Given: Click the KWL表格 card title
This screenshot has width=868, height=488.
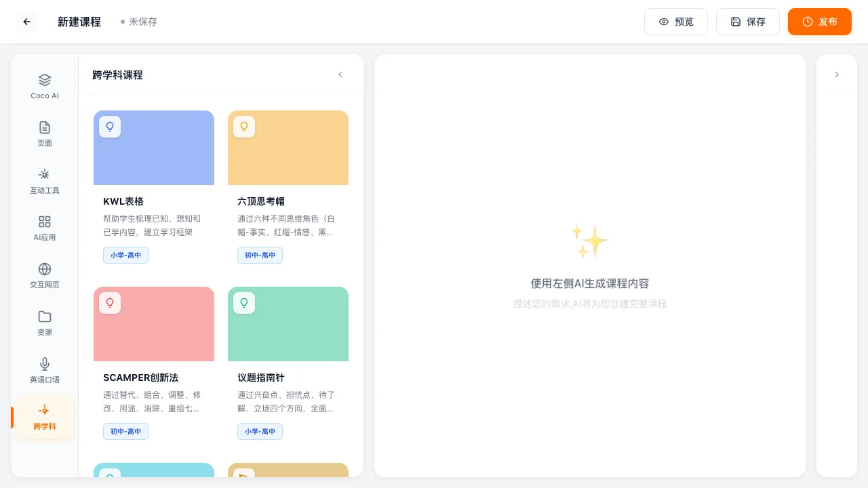Looking at the screenshot, I should click(123, 201).
